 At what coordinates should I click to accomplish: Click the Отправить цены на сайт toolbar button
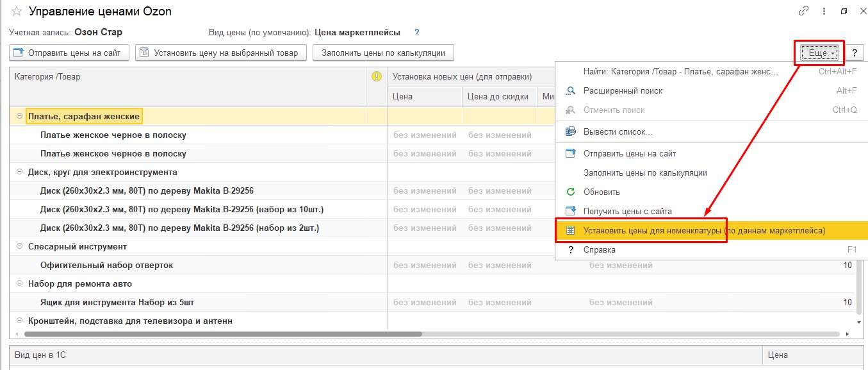[x=70, y=53]
